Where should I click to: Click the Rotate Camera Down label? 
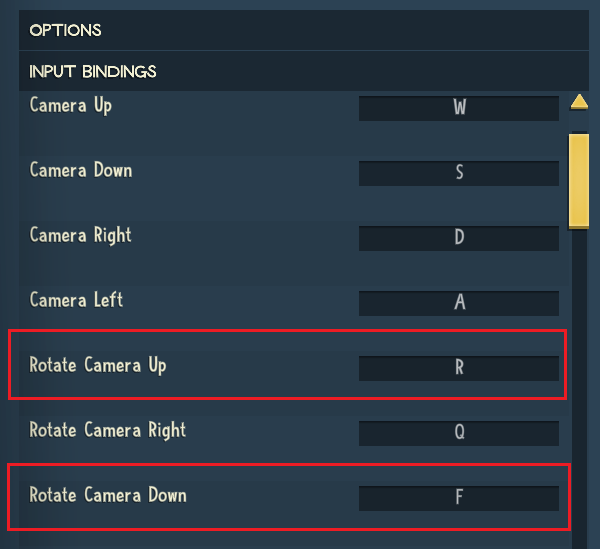pos(108,495)
